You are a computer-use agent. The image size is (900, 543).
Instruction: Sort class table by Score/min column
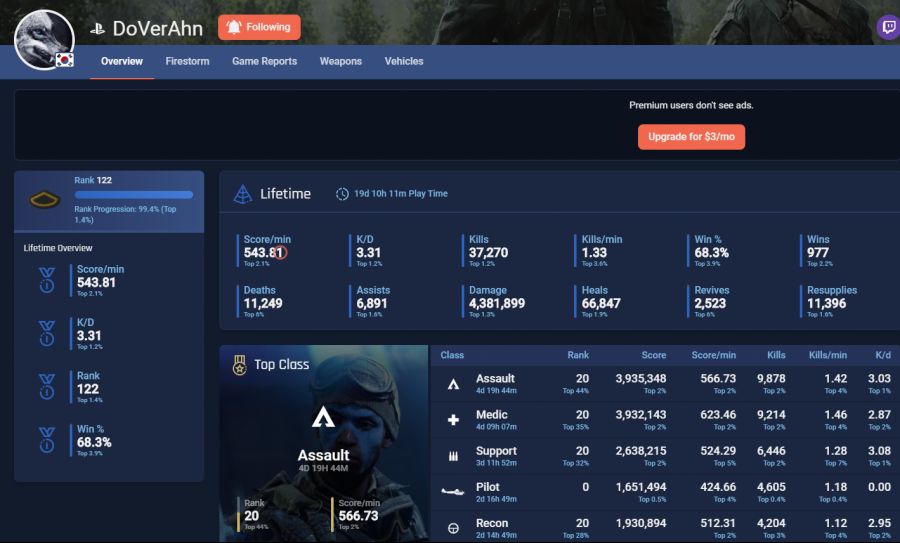[x=715, y=355]
